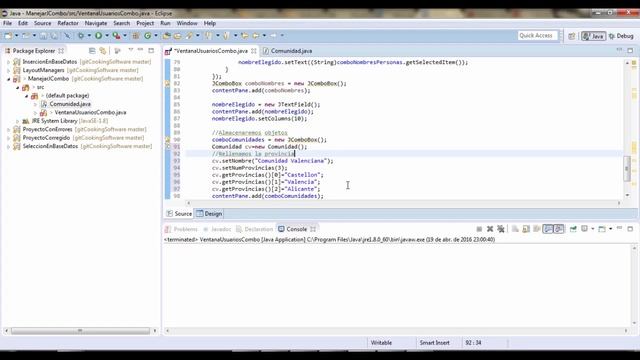This screenshot has height=360, width=640.
Task: Open the Source menu
Action: 42,23
